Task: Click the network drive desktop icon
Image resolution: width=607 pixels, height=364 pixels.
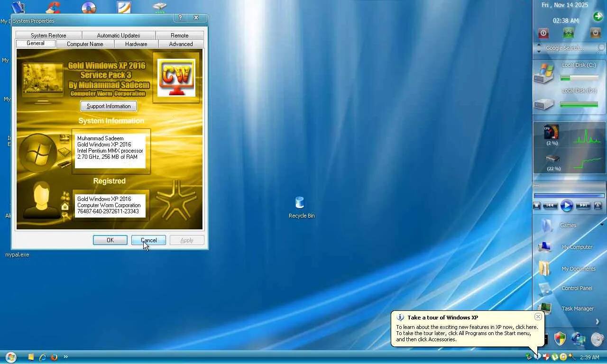Action: [x=160, y=7]
